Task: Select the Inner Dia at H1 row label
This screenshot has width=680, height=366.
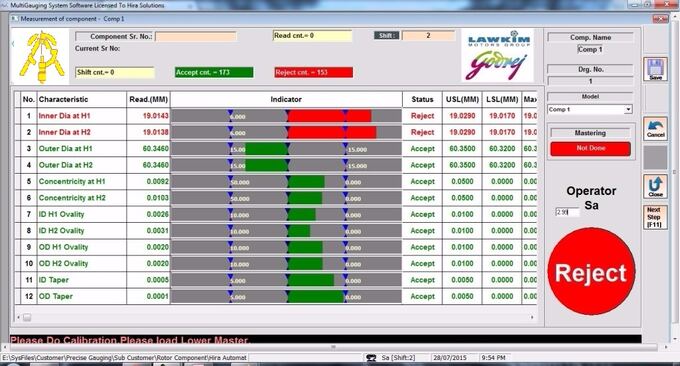Action: [65, 116]
